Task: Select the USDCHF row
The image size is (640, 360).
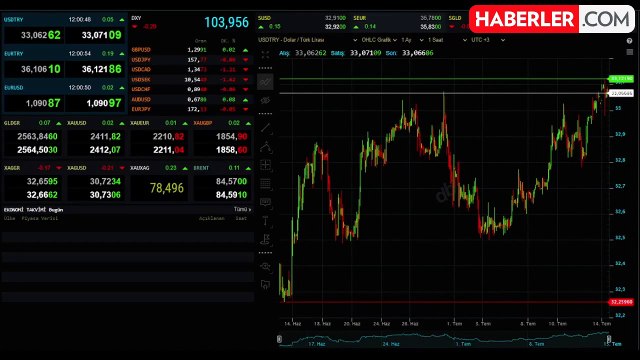Action: 190,89
